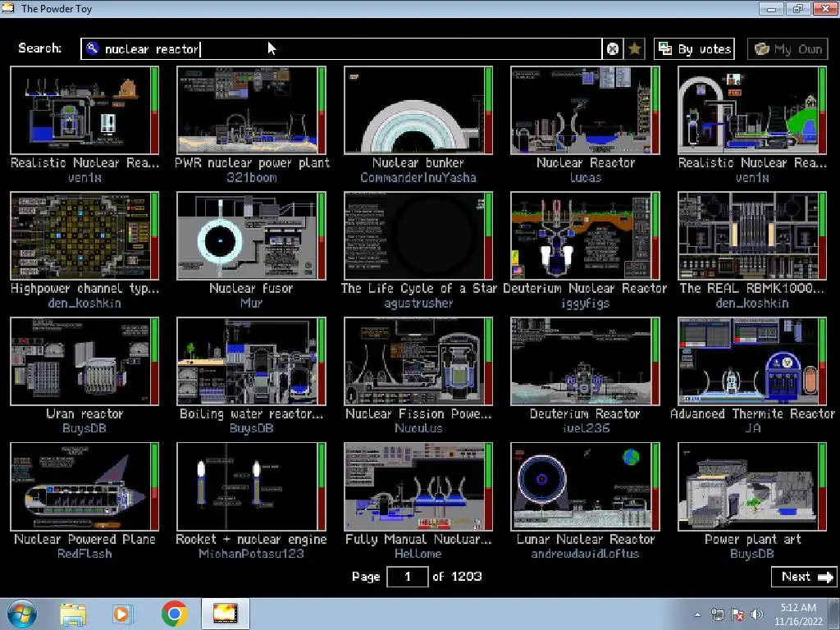Open the volume control in system tray
This screenshot has width=840, height=630.
pos(757,615)
